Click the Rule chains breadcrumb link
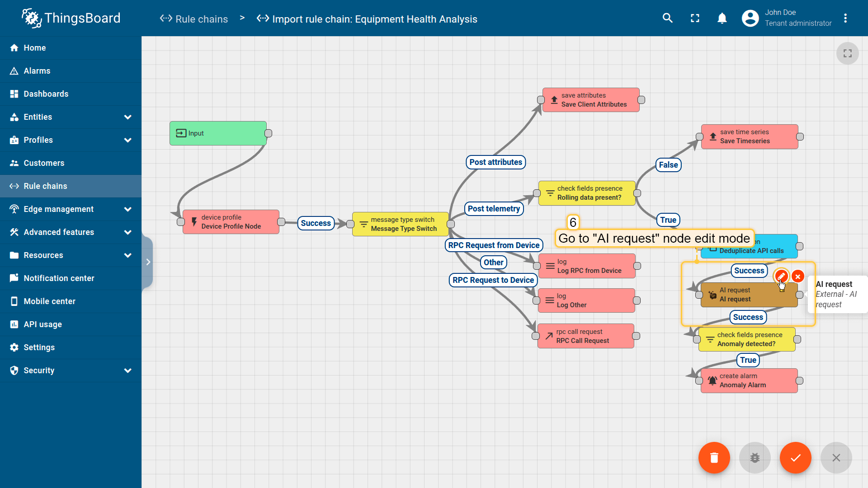Image resolution: width=868 pixels, height=488 pixels. click(194, 19)
